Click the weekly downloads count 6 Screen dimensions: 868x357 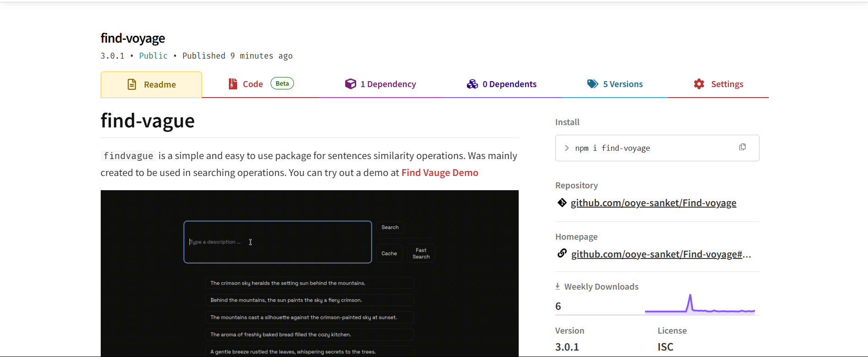558,306
